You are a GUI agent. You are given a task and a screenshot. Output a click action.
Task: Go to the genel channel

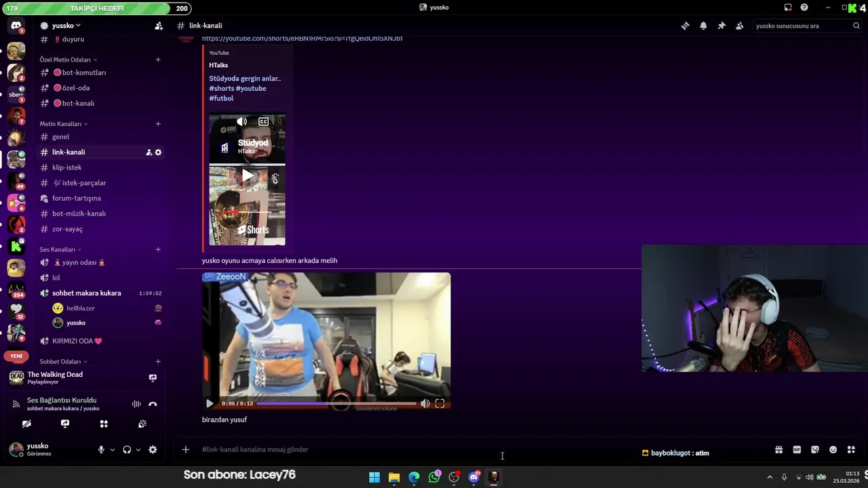(100, 137)
